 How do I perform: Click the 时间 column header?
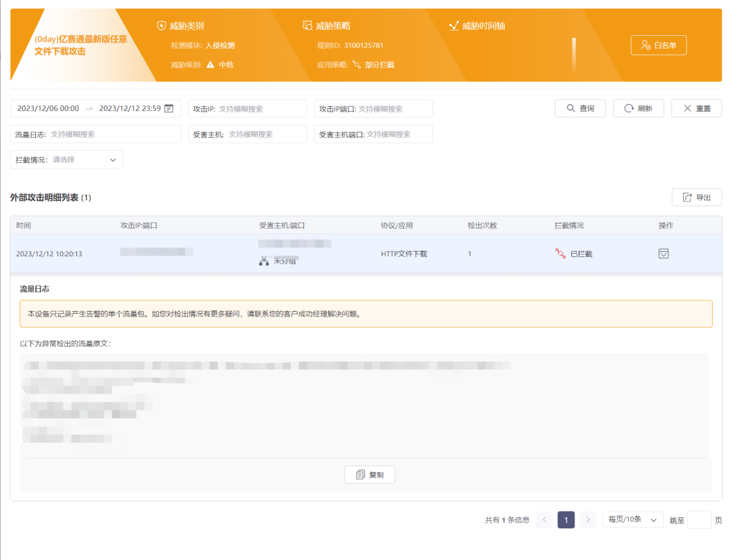(23, 225)
